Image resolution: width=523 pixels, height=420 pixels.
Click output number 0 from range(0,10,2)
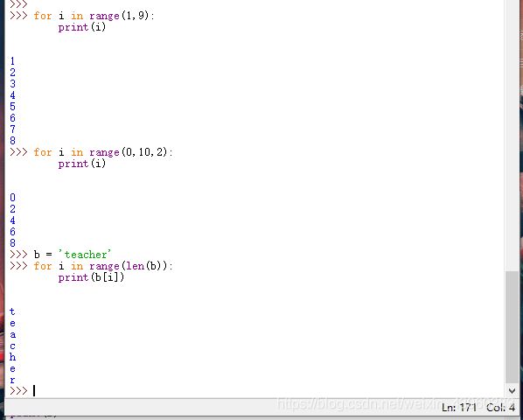[12, 198]
